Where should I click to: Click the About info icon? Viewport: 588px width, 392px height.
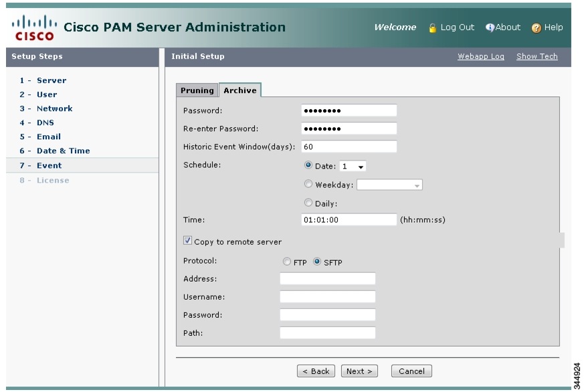pos(490,27)
